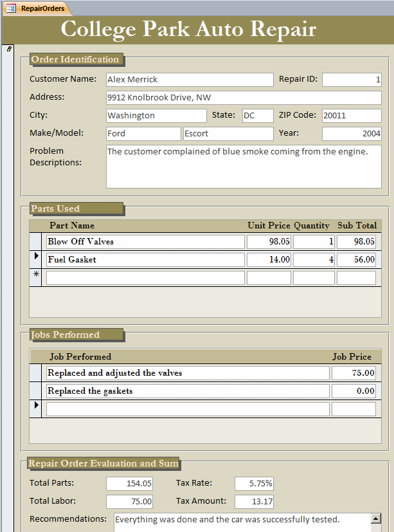The image size is (394, 532).
Task: Click the Fuel Gasket quantity 4 field
Action: (314, 259)
